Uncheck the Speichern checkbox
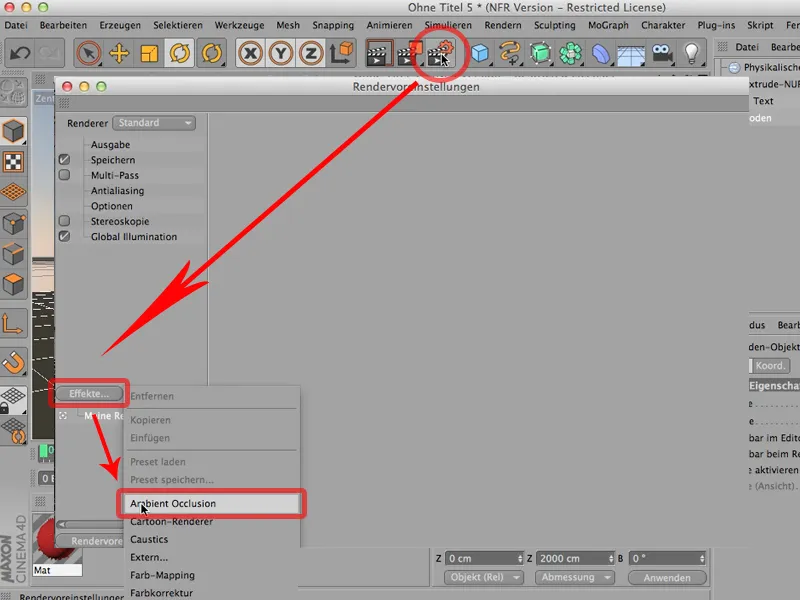 point(64,160)
